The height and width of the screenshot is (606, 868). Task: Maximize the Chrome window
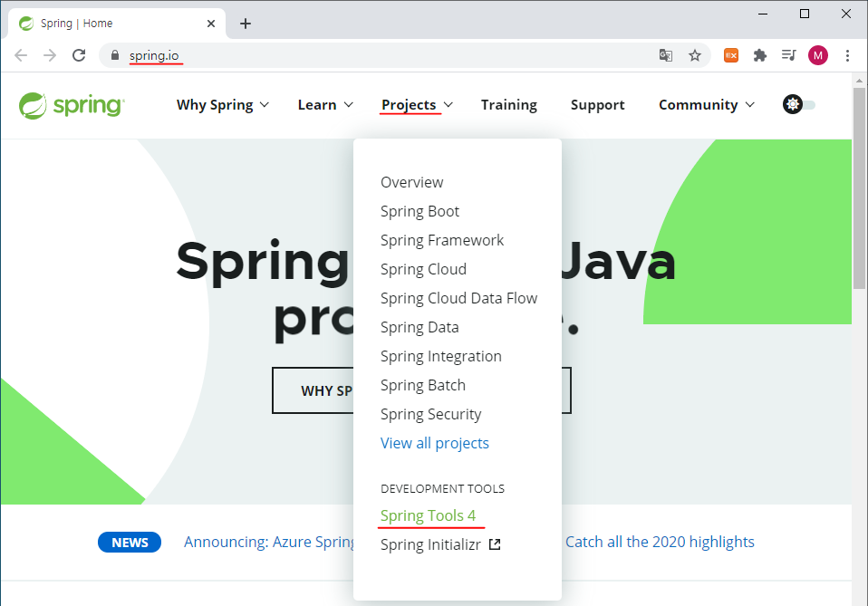coord(805,14)
